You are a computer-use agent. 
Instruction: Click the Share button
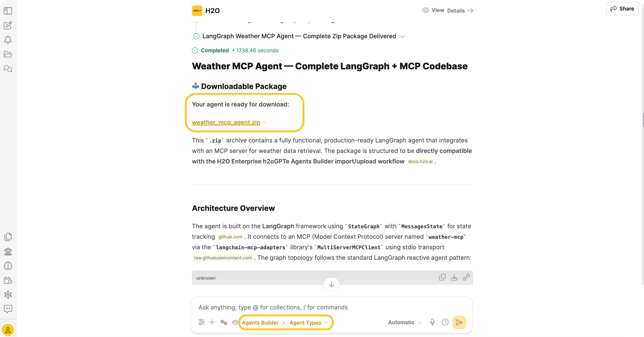pos(622,9)
